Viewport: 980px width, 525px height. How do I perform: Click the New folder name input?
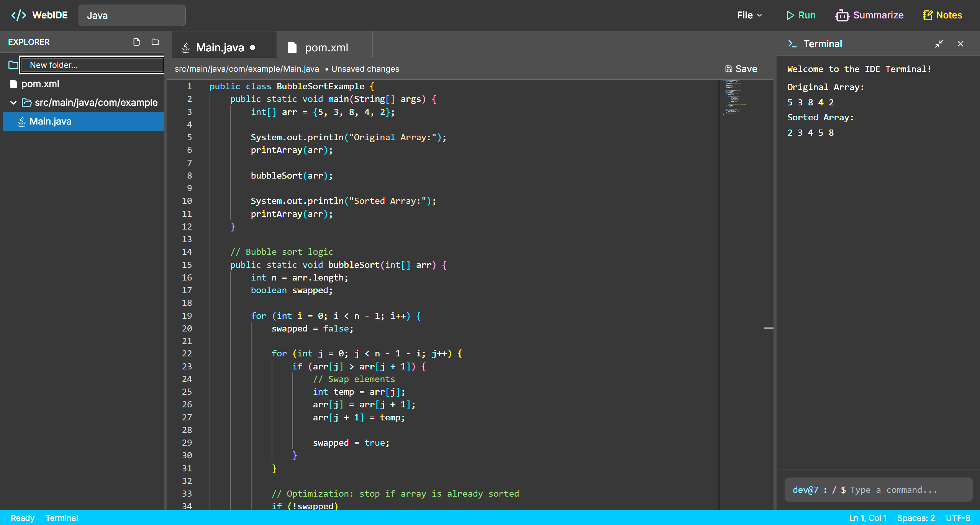click(x=92, y=65)
